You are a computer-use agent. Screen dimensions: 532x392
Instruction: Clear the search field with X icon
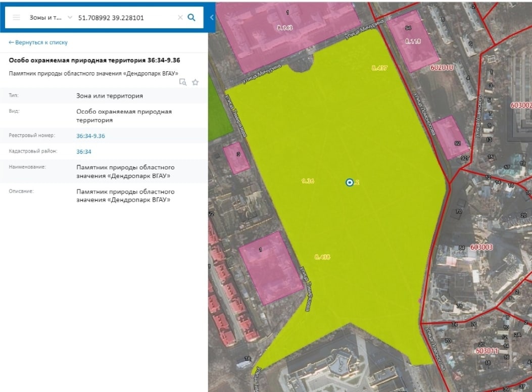click(x=180, y=17)
